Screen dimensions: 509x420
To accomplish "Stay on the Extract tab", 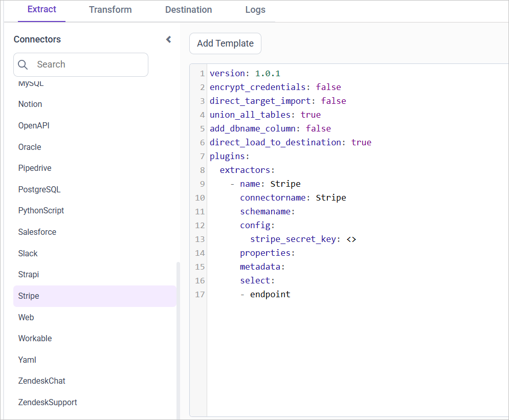I will 41,10.
